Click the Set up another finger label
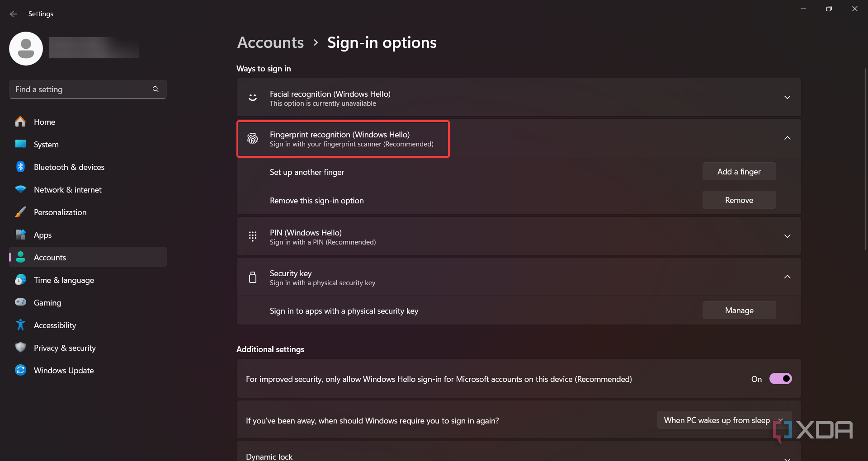The height and width of the screenshot is (461, 868). pos(307,172)
